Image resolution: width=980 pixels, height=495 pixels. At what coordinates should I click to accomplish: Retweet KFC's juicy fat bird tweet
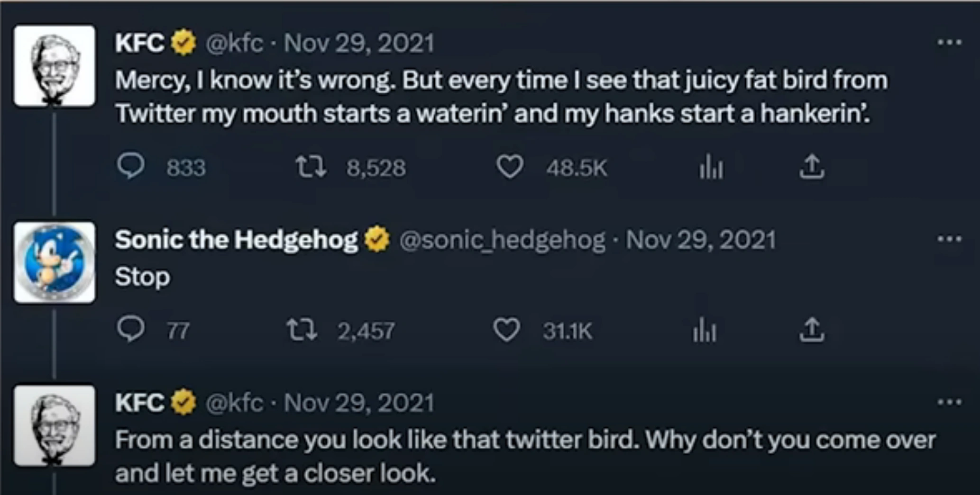[311, 167]
